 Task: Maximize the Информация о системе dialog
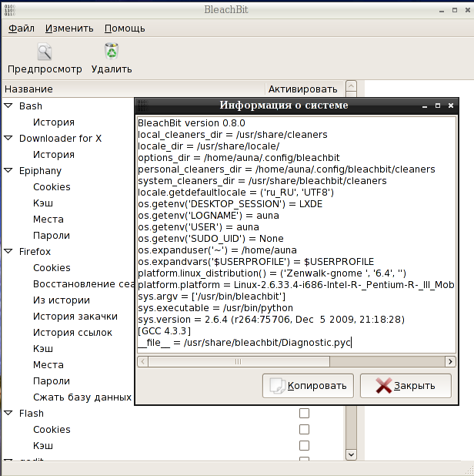(438, 106)
